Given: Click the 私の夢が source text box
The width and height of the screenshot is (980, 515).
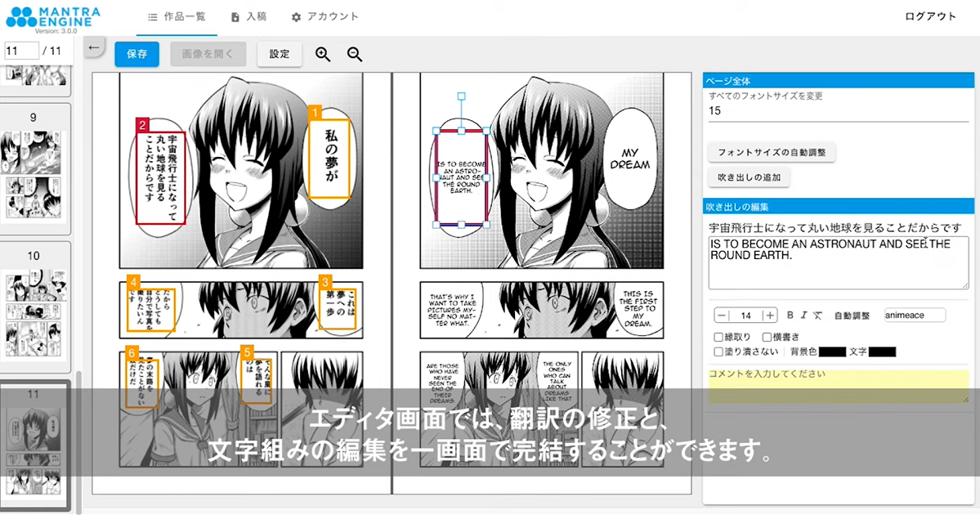Looking at the screenshot, I should point(329,159).
